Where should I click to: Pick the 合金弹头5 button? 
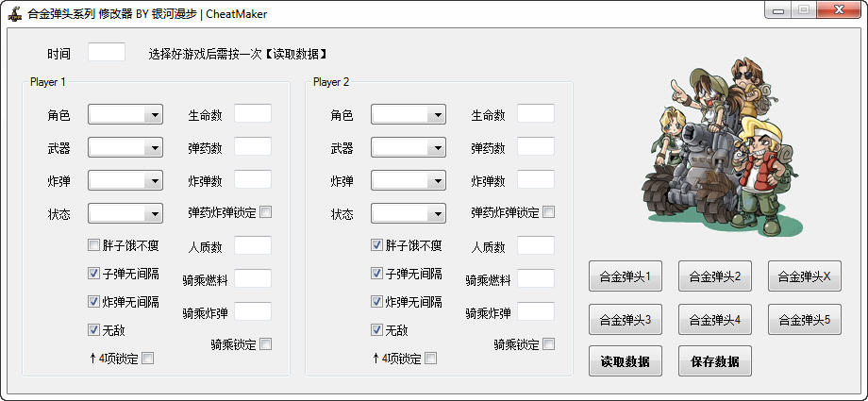804,320
